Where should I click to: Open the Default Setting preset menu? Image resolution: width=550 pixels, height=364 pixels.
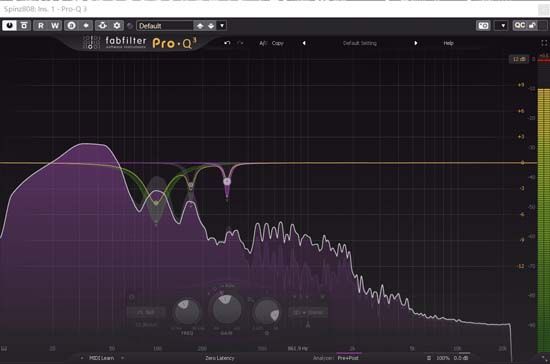(x=360, y=43)
